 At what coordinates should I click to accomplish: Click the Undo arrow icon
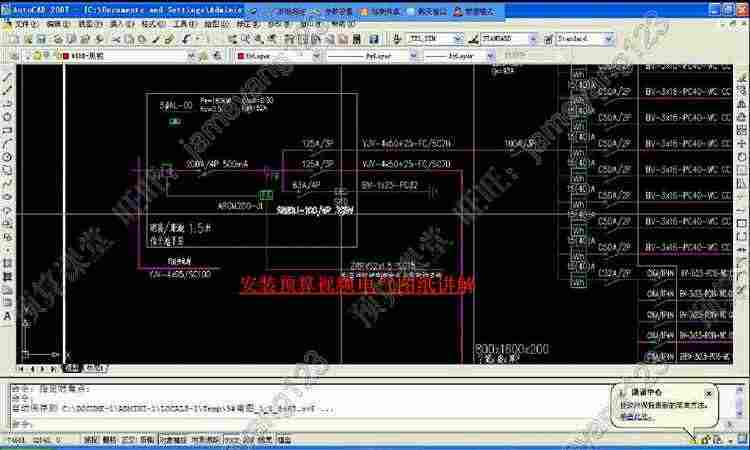(187, 39)
